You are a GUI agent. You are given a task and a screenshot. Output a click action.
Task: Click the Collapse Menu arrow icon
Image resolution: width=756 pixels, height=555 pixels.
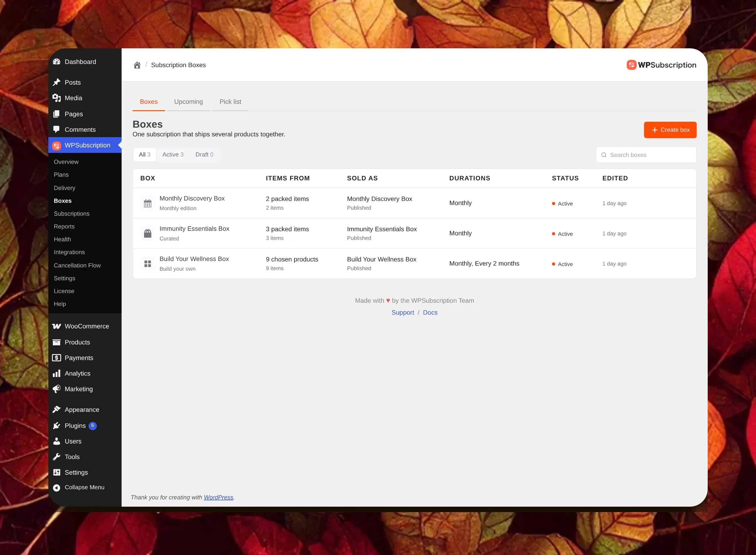click(56, 487)
